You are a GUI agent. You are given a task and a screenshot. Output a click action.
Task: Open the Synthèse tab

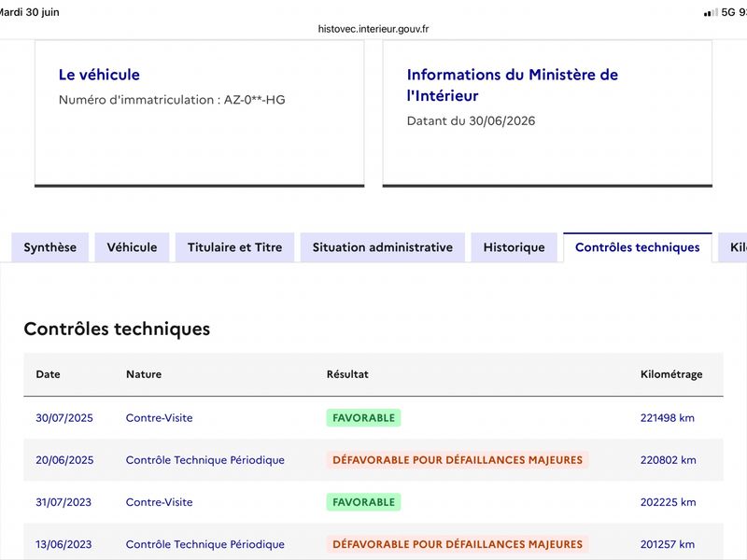pos(50,247)
